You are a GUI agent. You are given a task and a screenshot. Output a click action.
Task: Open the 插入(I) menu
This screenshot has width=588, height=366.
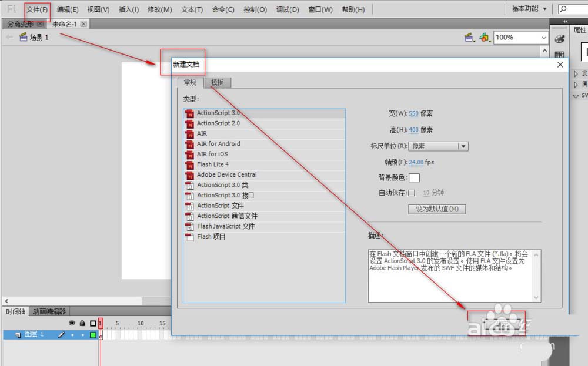(129, 9)
